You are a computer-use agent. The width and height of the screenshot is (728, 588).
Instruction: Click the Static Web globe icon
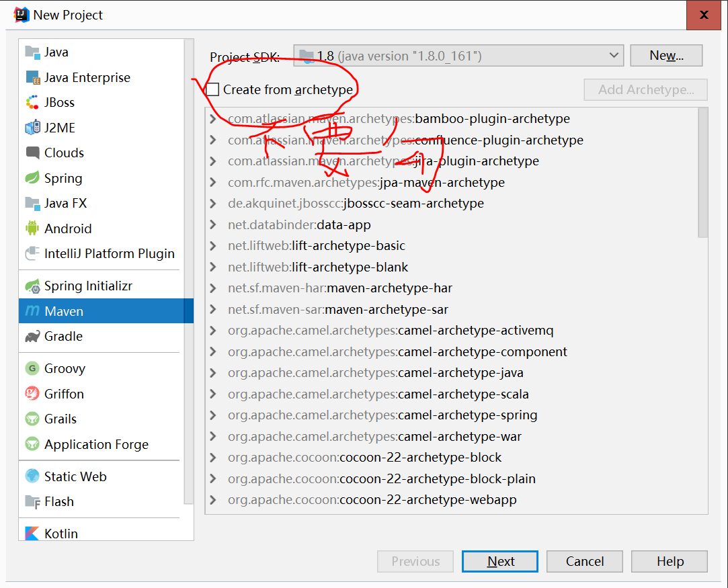[x=32, y=476]
